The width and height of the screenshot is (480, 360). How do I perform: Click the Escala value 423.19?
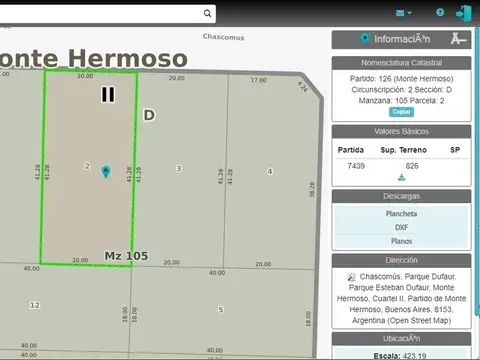coord(414,356)
